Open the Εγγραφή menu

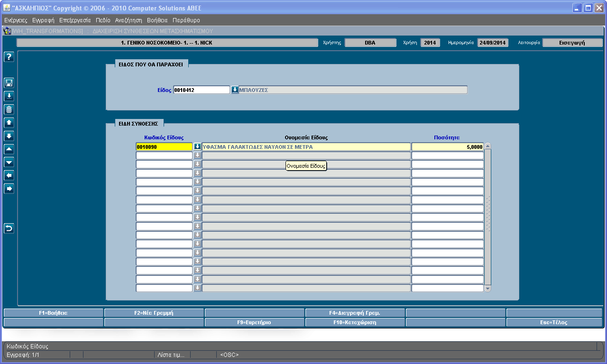pyautogui.click(x=43, y=20)
